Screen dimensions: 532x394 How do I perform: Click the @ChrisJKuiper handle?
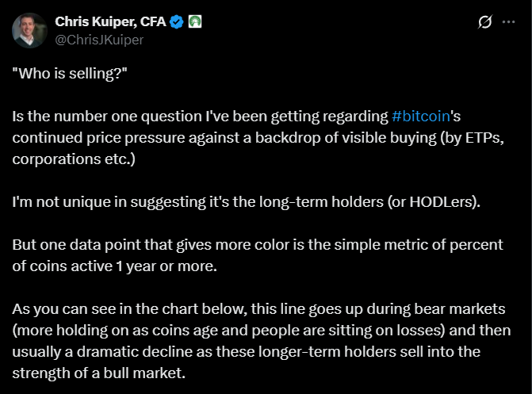point(99,39)
